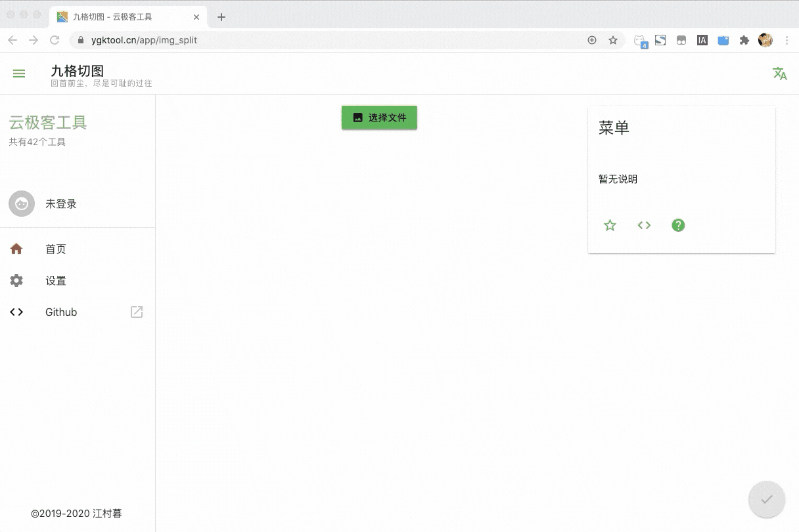The image size is (799, 532).
Task: Select the 九格切图 - 云极客工具 tab
Action: [129, 17]
